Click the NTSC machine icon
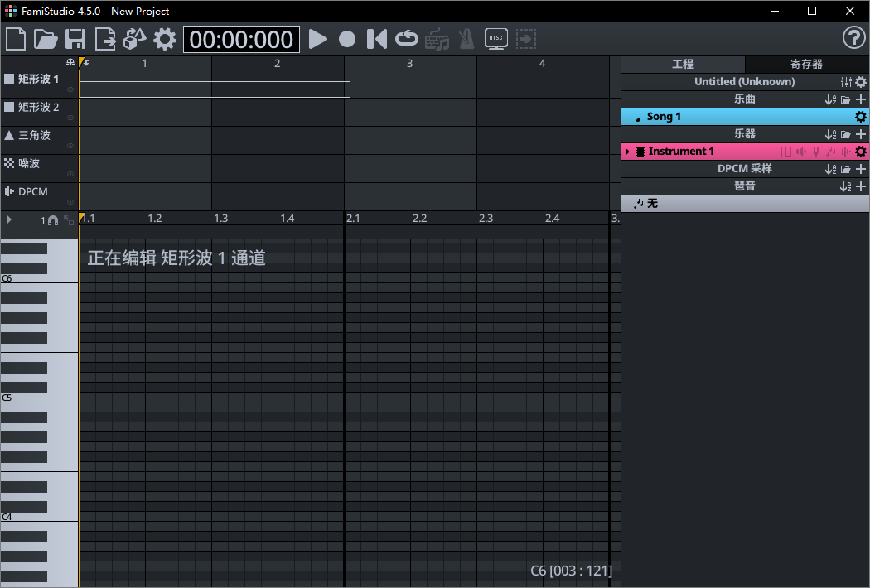The image size is (870, 588). (x=495, y=38)
